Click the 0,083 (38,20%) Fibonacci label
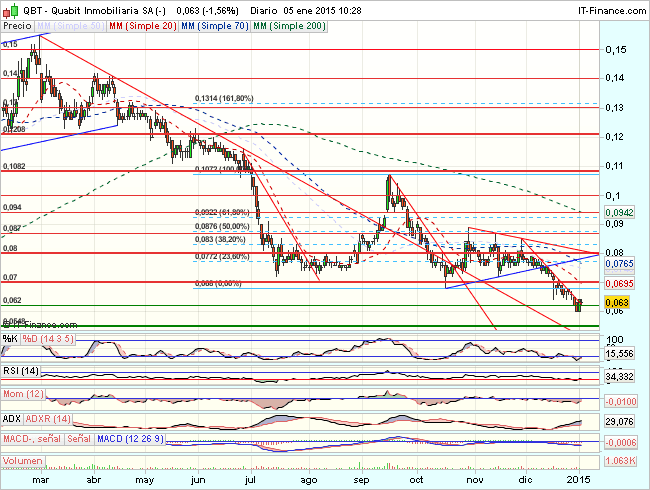Screen dimensions: 650x490 (220, 239)
